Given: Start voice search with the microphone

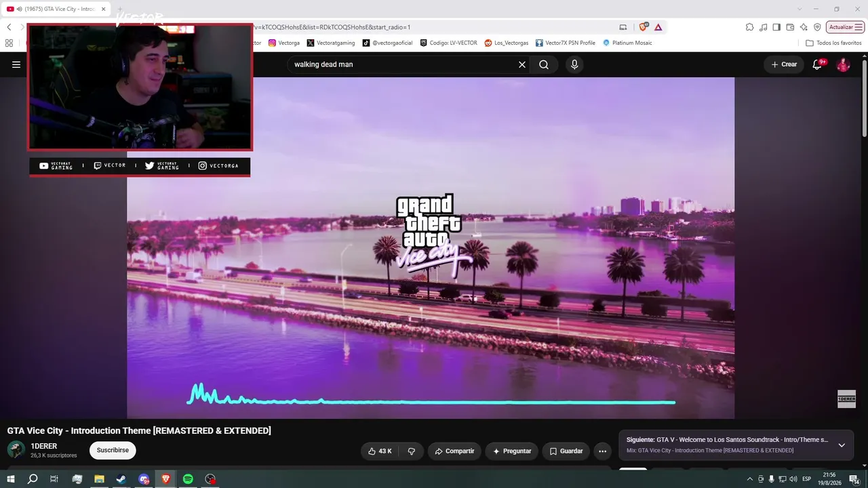Looking at the screenshot, I should (574, 64).
